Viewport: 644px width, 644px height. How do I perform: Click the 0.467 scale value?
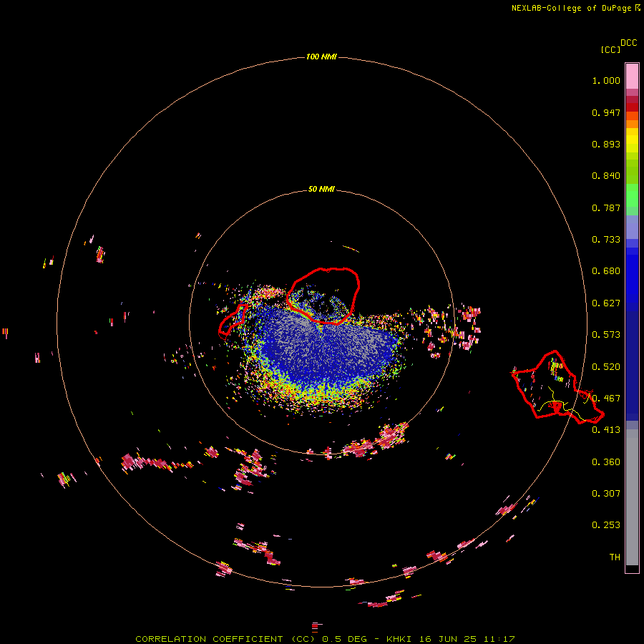tap(606, 399)
